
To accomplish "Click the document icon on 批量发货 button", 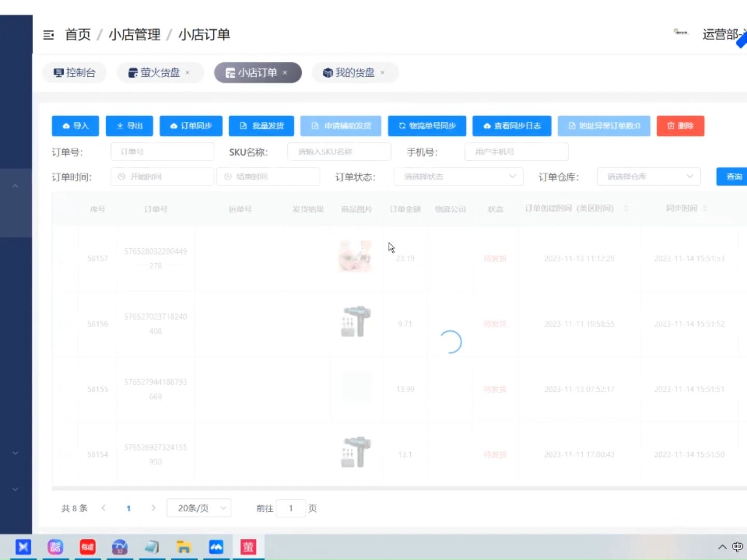I will pos(243,125).
